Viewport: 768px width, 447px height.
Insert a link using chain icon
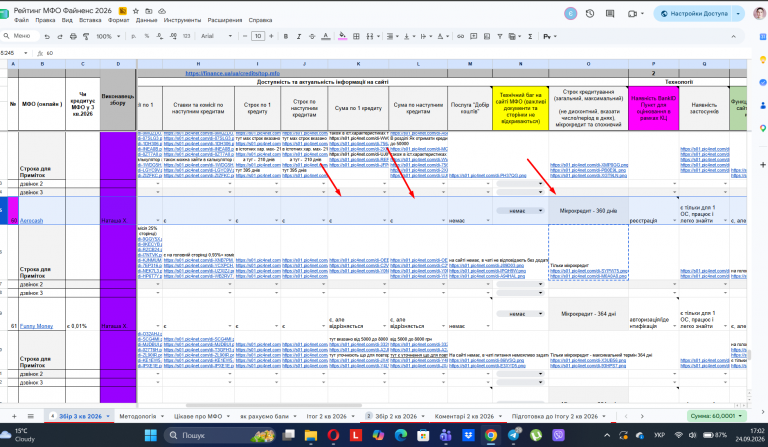(460, 36)
